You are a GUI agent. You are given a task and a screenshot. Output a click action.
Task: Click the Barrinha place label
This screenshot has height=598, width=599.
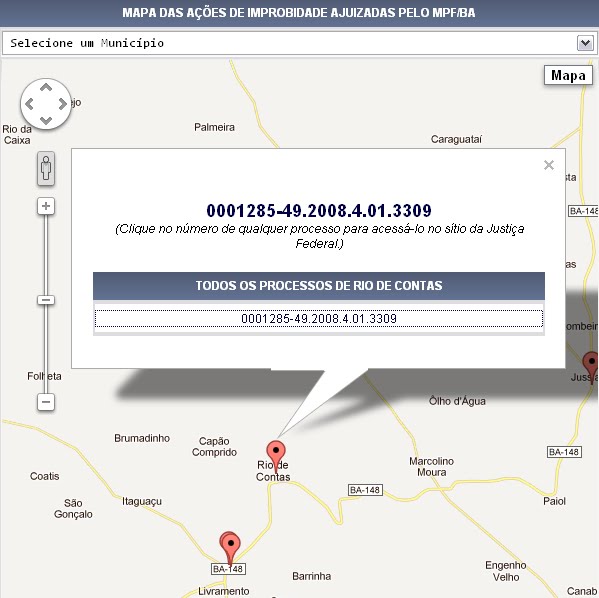click(x=312, y=576)
